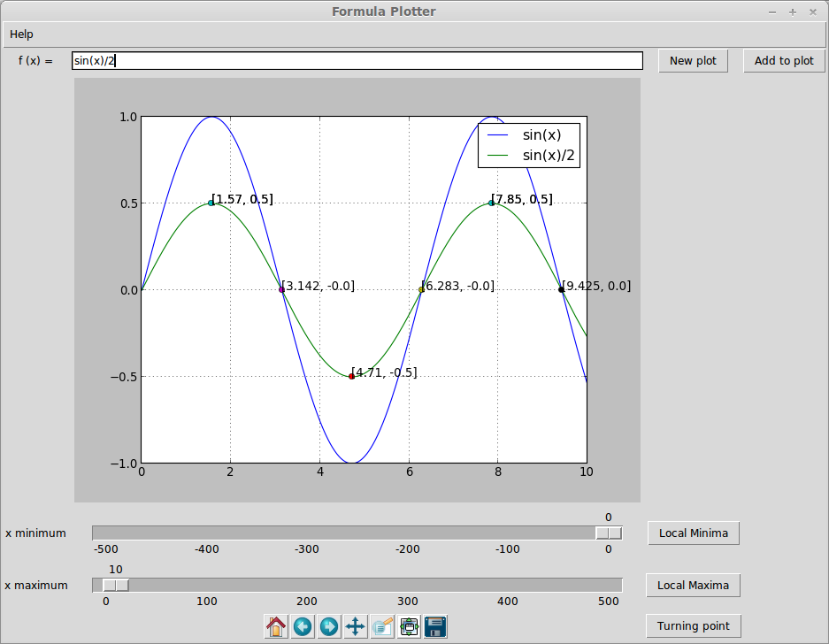Click inside the f(x) formula input field

click(354, 60)
